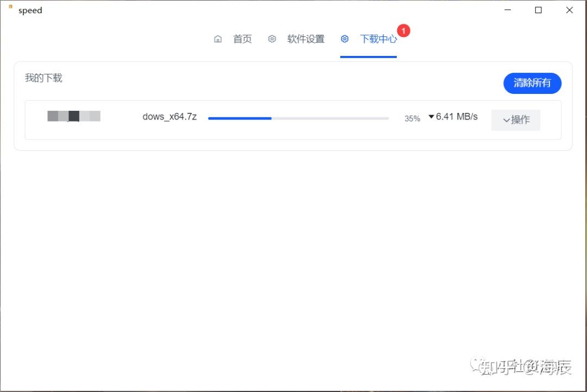Click the 6.41 MB/s speed readout
This screenshot has width=587, height=392.
tap(457, 117)
